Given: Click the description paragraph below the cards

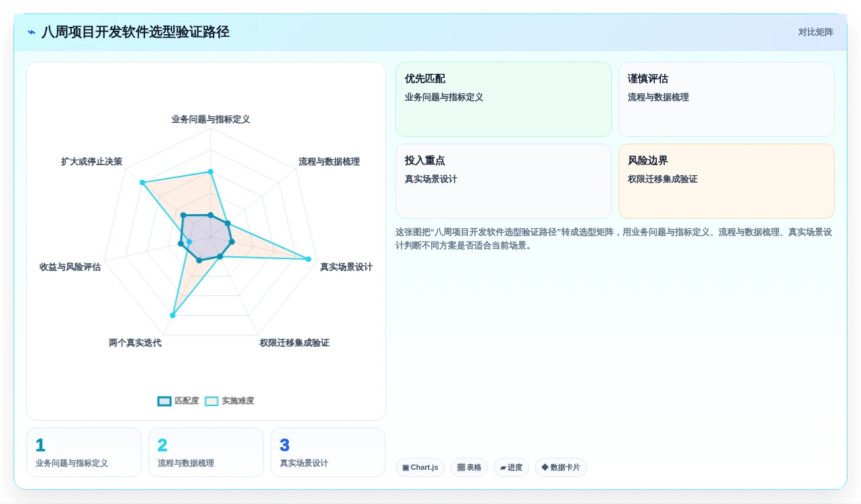Looking at the screenshot, I should 614,239.
